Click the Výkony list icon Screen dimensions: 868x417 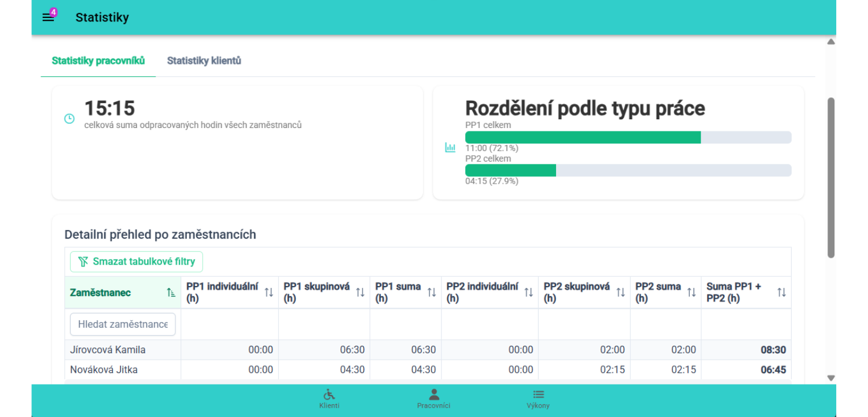click(538, 394)
